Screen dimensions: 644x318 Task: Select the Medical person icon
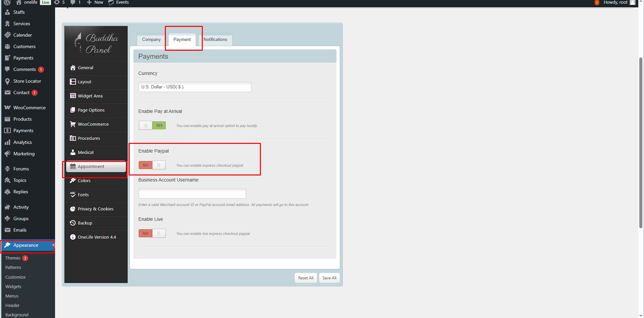73,152
